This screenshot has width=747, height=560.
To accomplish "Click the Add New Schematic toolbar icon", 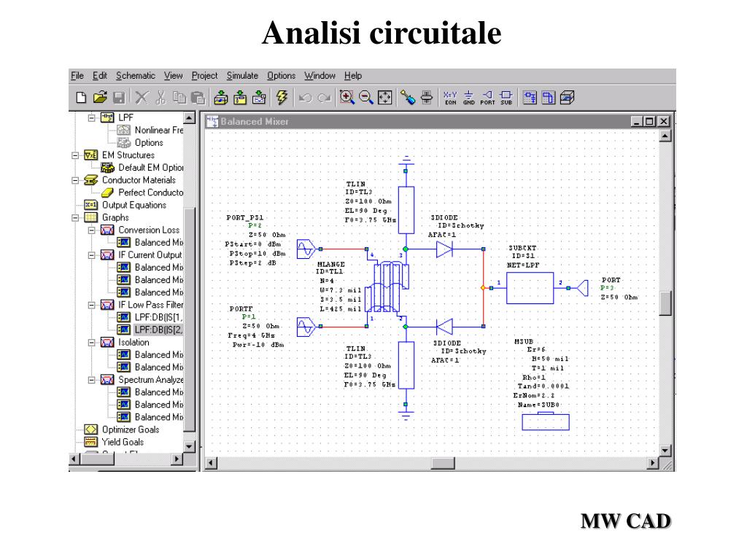I will coord(220,98).
